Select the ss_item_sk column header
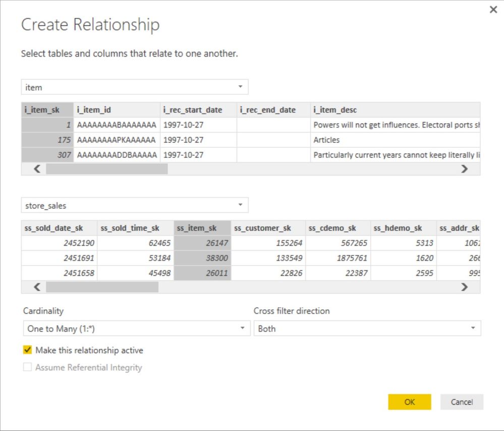 (x=202, y=228)
